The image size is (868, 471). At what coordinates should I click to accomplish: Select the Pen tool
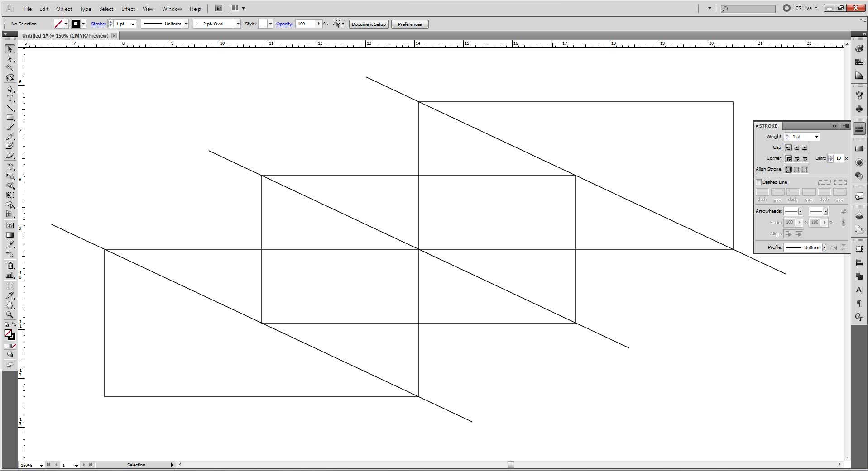pos(10,89)
